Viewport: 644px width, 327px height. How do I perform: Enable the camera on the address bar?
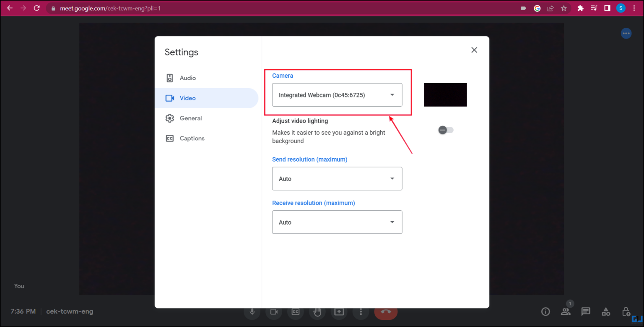coord(523,8)
